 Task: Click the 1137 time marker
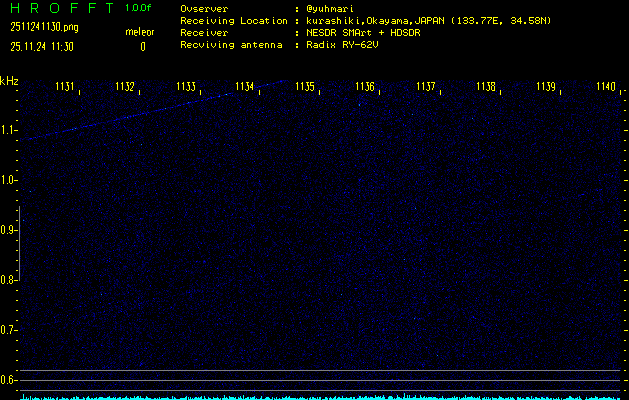click(x=426, y=87)
